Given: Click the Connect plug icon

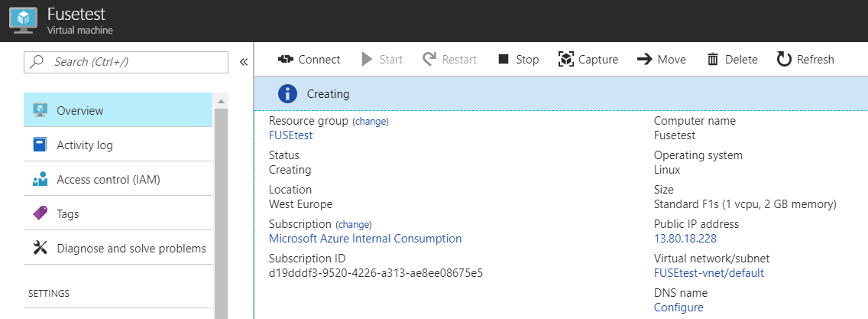Looking at the screenshot, I should pos(284,59).
